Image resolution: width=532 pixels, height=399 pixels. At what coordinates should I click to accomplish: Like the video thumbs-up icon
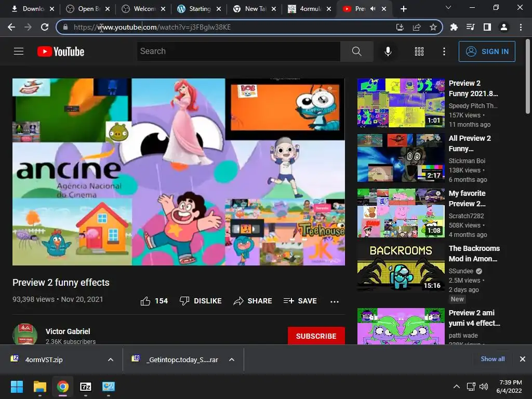coord(145,301)
